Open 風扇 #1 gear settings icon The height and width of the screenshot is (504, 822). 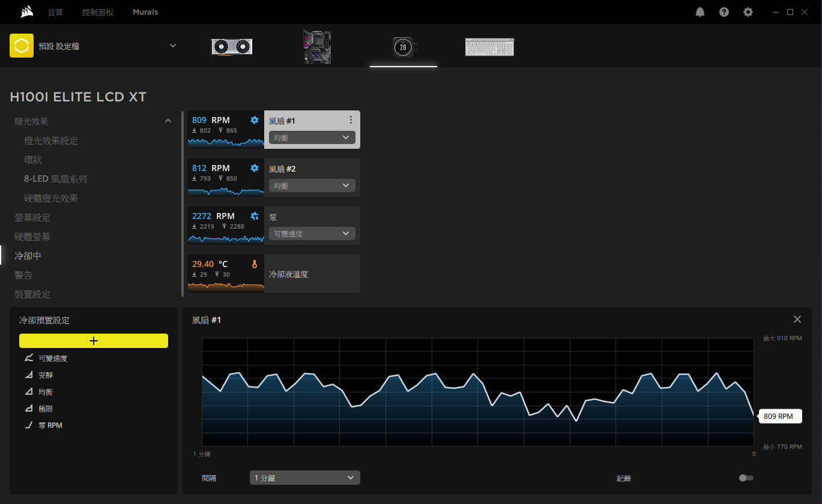(255, 120)
